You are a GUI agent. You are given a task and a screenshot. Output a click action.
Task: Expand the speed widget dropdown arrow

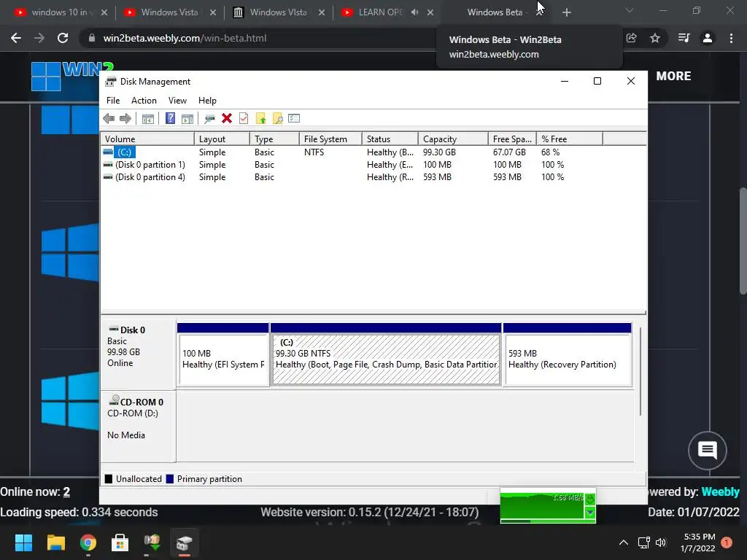coord(589,513)
